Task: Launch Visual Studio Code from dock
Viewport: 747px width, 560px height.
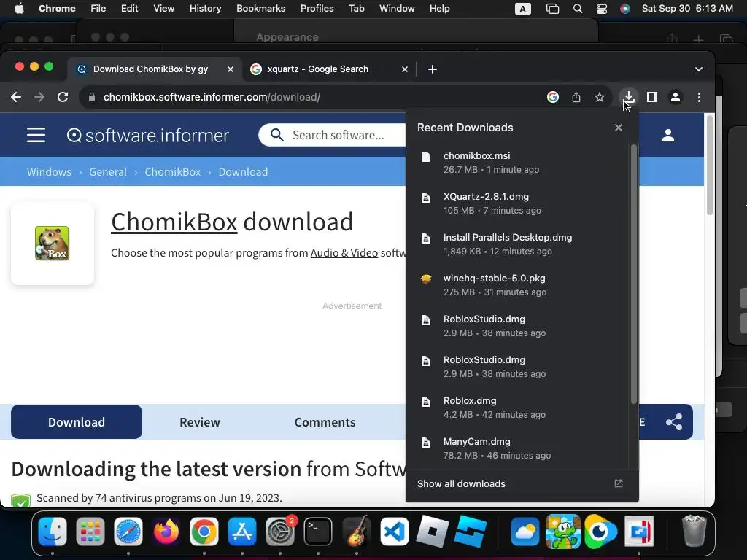Action: pyautogui.click(x=394, y=532)
